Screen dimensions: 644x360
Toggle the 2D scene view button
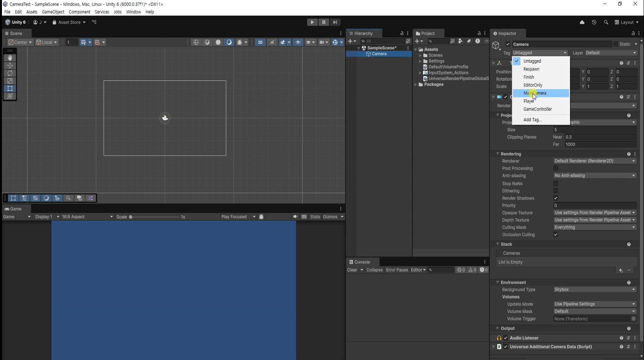(x=260, y=42)
